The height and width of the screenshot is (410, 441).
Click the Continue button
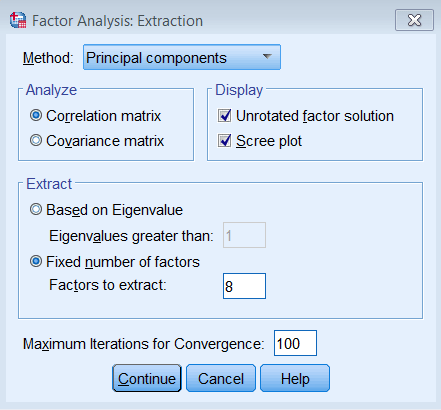[x=147, y=378]
